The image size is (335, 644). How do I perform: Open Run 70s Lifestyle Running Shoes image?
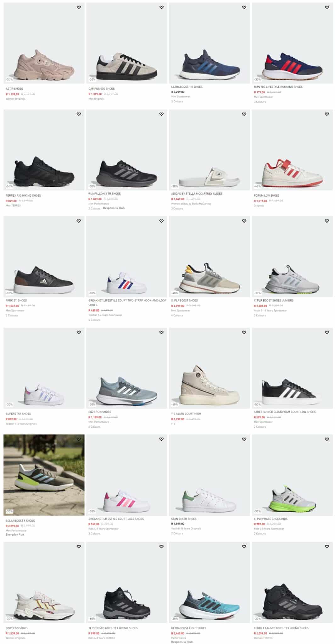tap(292, 43)
